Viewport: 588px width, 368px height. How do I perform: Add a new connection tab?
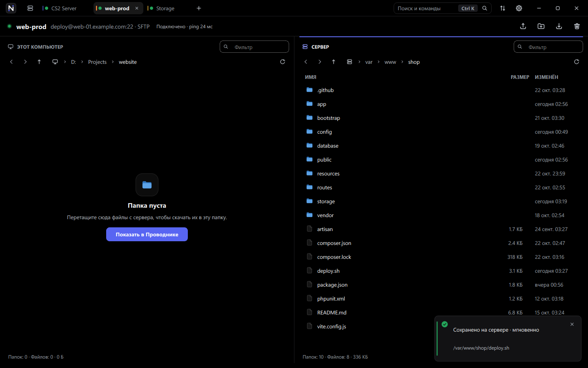(x=199, y=8)
